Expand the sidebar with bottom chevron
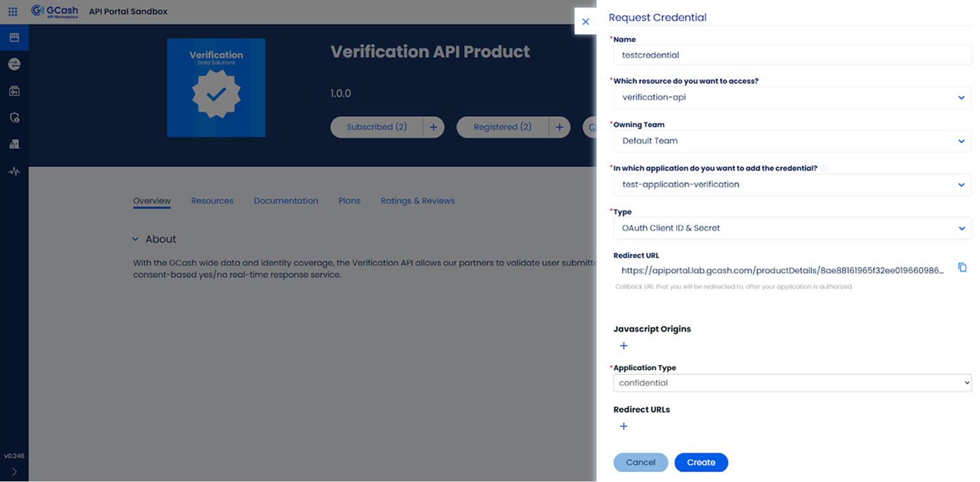The height and width of the screenshot is (482, 980). click(x=14, y=471)
